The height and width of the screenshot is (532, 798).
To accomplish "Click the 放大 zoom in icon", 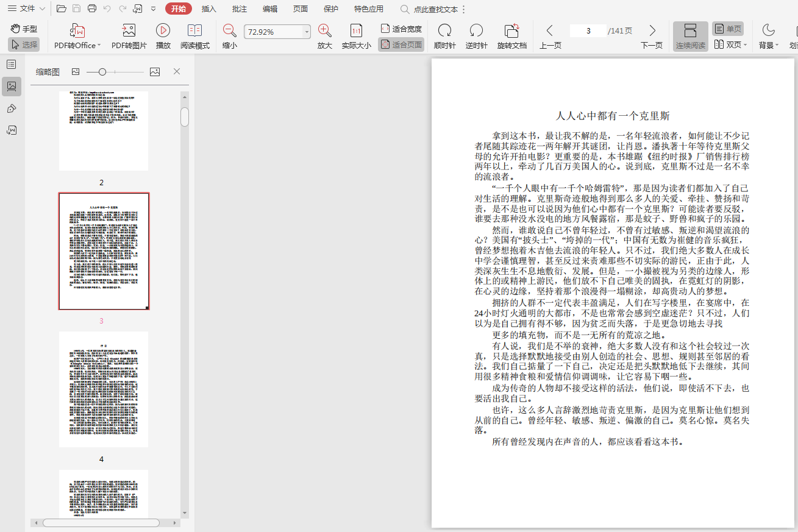I will [x=325, y=30].
